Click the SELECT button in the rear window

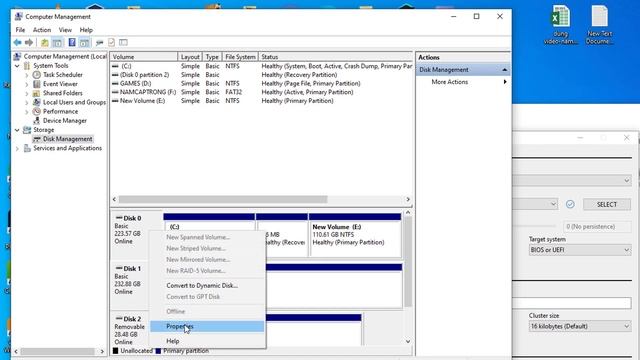coord(607,204)
